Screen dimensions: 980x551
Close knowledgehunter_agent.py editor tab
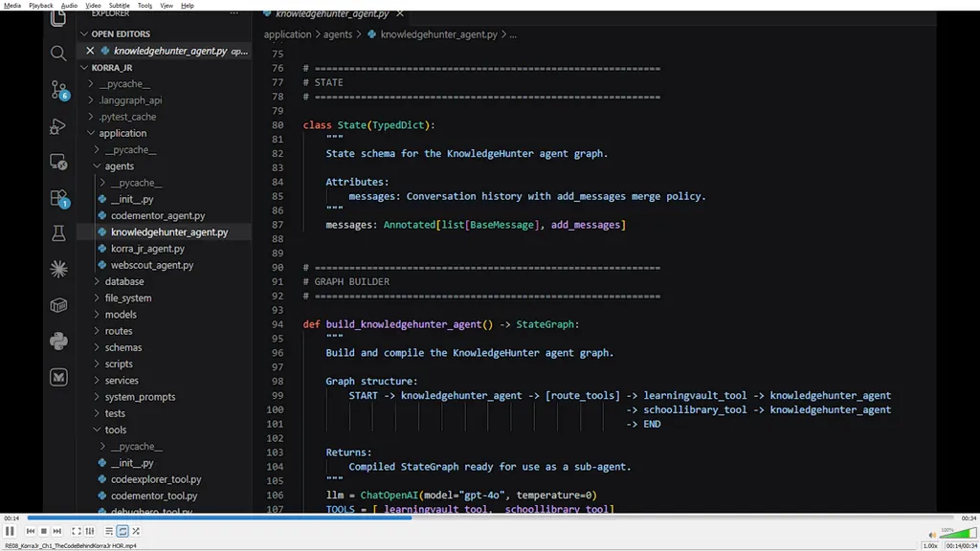click(400, 13)
